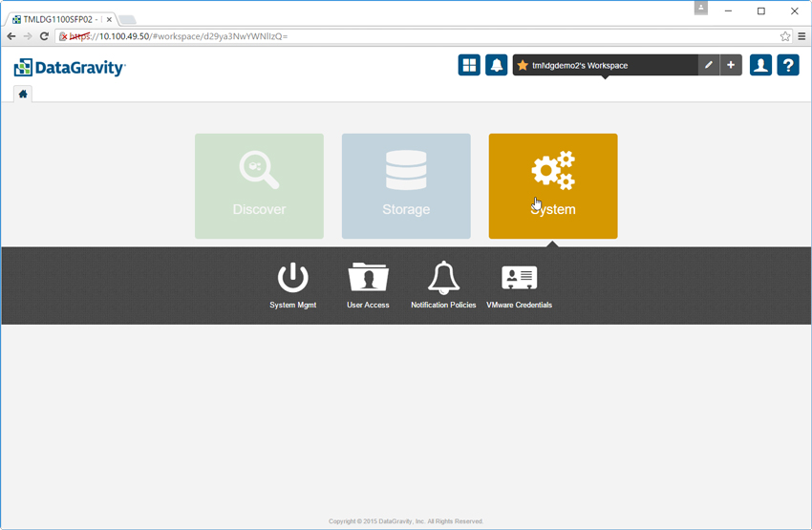This screenshot has height=530, width=812.
Task: Add new workspace with plus icon
Action: tap(731, 65)
